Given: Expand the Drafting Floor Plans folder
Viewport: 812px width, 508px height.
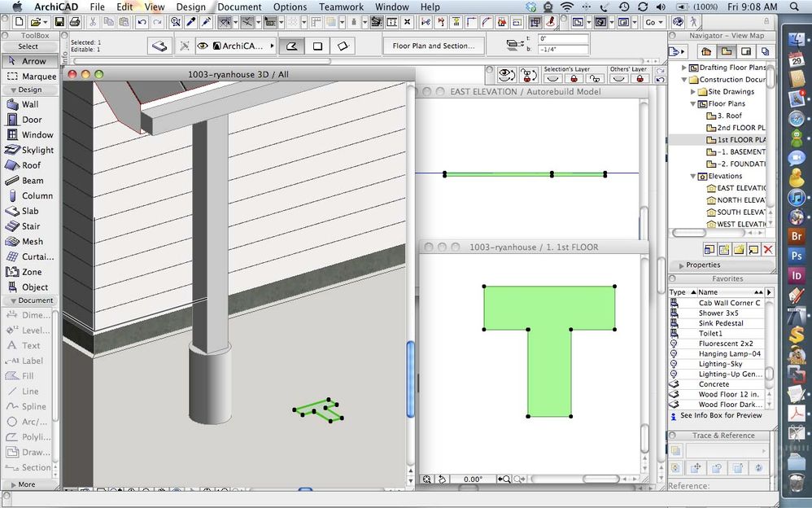Looking at the screenshot, I should 683,68.
